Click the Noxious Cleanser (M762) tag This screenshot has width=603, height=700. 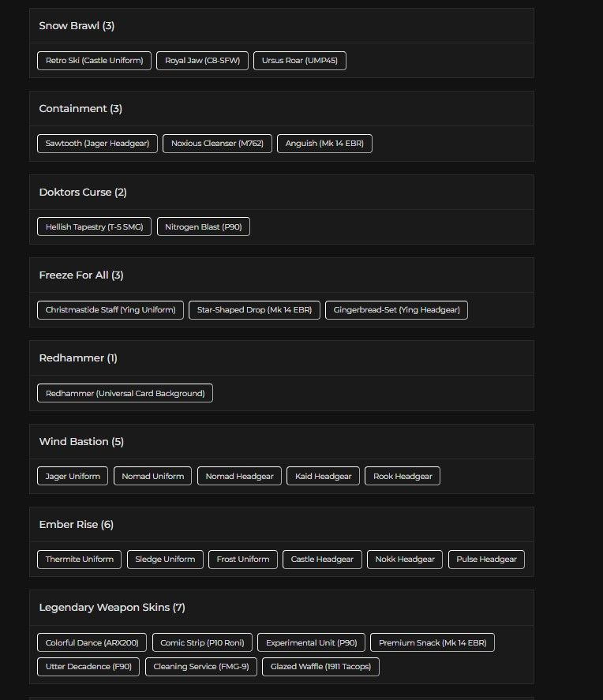coord(217,144)
